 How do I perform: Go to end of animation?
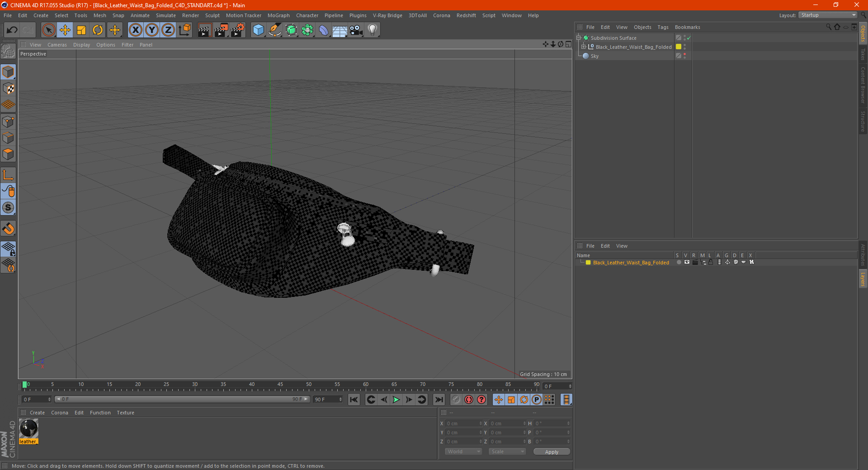point(439,399)
